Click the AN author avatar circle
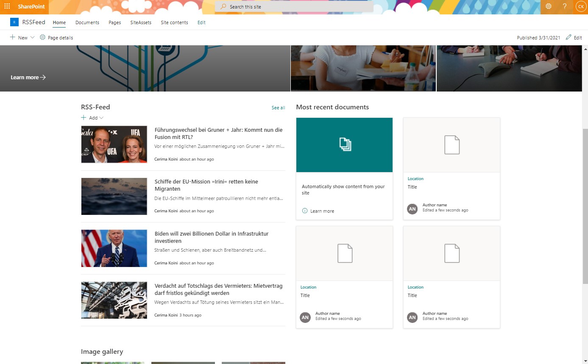 click(x=412, y=209)
